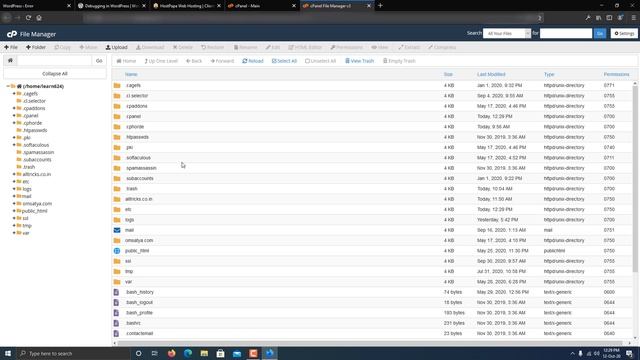Switch to WordPress Error browser tab
The width and height of the screenshot is (640, 360).
pyautogui.click(x=37, y=6)
